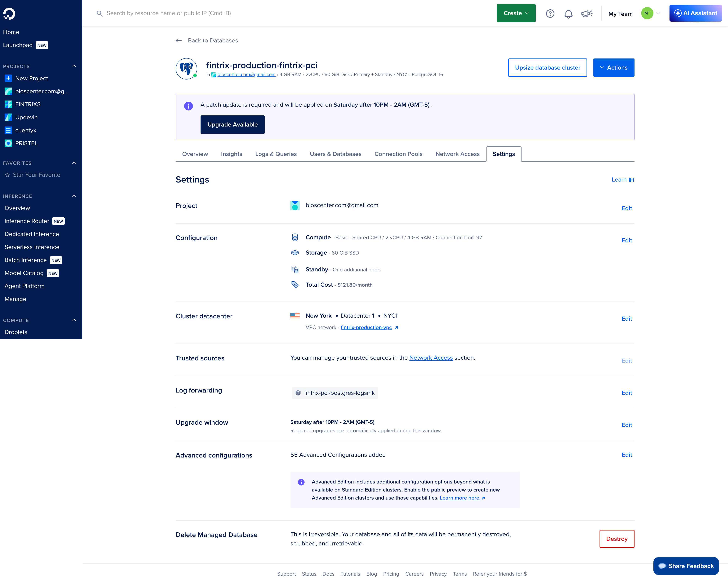Click the US flag icon

295,316
